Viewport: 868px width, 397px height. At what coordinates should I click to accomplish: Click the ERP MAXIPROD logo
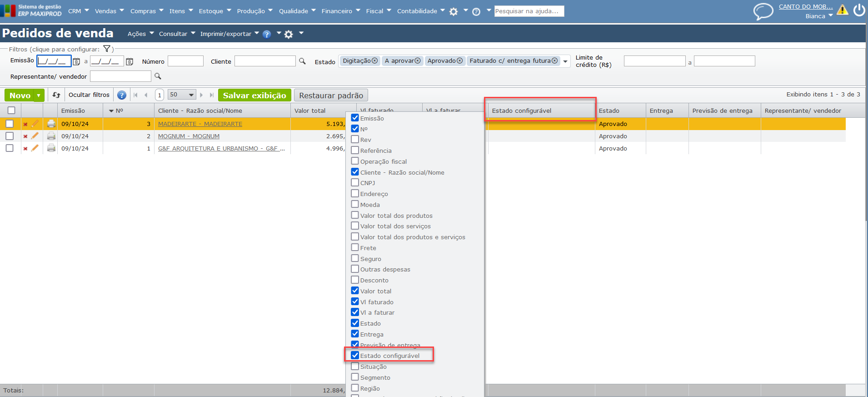coord(31,10)
